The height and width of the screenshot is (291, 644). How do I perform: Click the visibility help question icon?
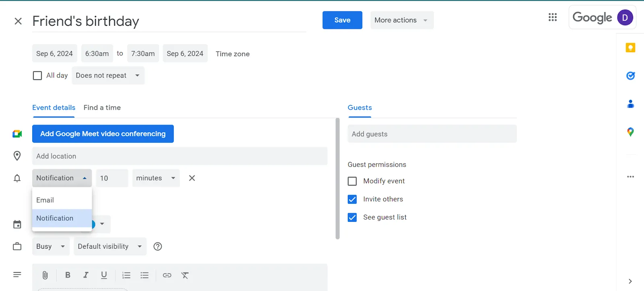click(x=158, y=246)
